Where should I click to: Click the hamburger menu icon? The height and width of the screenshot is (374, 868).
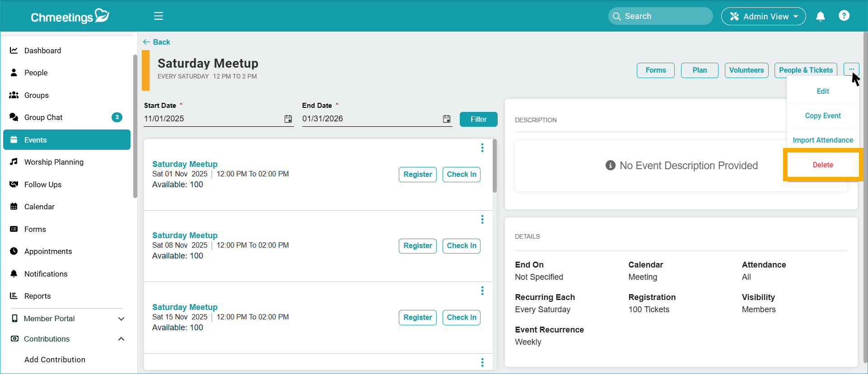158,16
